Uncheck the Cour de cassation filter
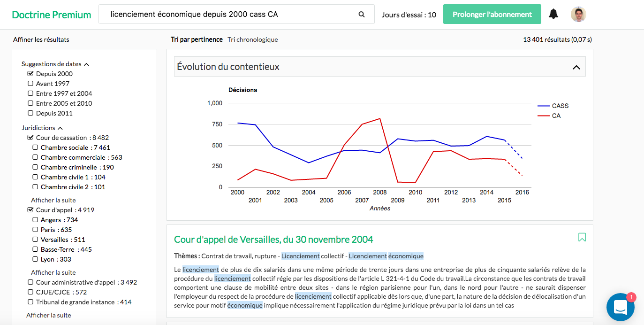The image size is (644, 325). (x=30, y=138)
